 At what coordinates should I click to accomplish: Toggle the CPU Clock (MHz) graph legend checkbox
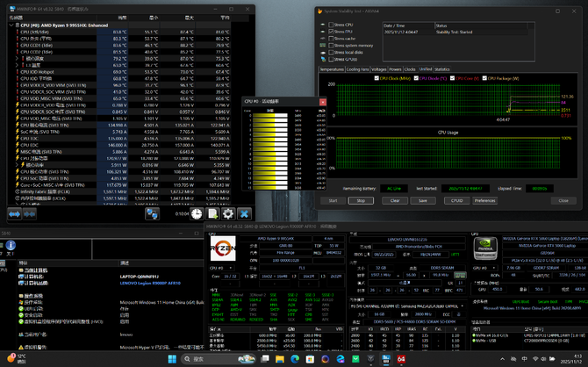[x=378, y=78]
